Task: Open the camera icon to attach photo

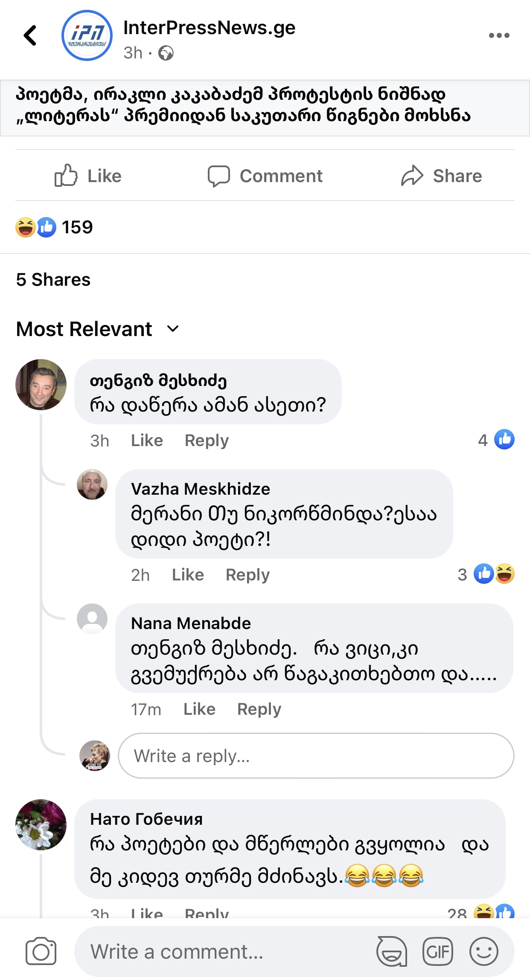Action: [41, 951]
